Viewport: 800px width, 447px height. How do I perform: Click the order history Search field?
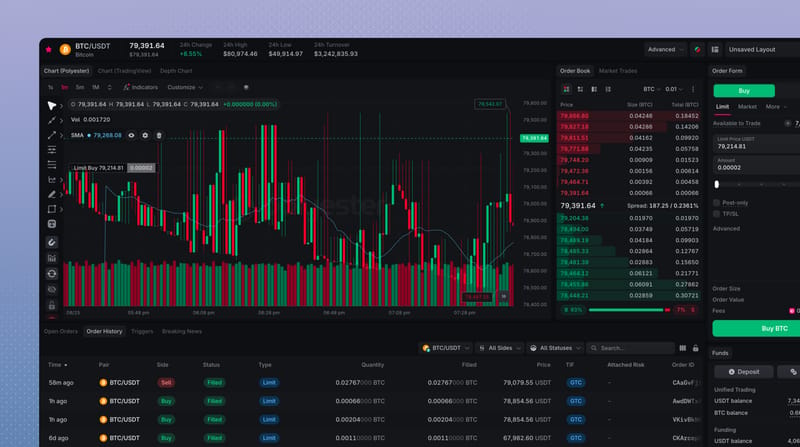pyautogui.click(x=630, y=348)
